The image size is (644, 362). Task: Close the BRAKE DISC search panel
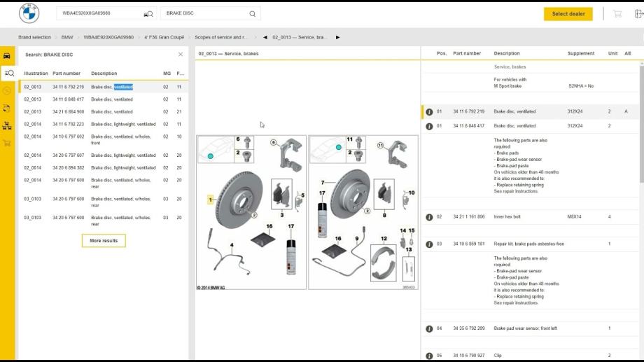(181, 54)
